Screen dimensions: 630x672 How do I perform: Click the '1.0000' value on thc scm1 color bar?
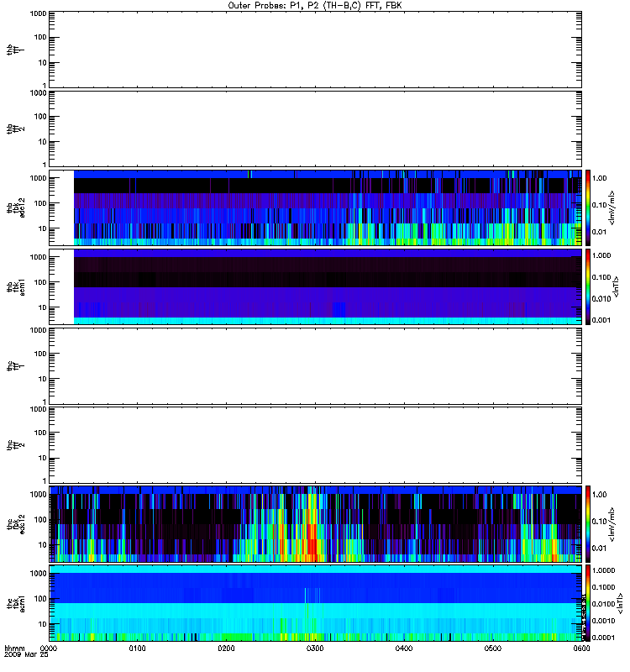603,570
